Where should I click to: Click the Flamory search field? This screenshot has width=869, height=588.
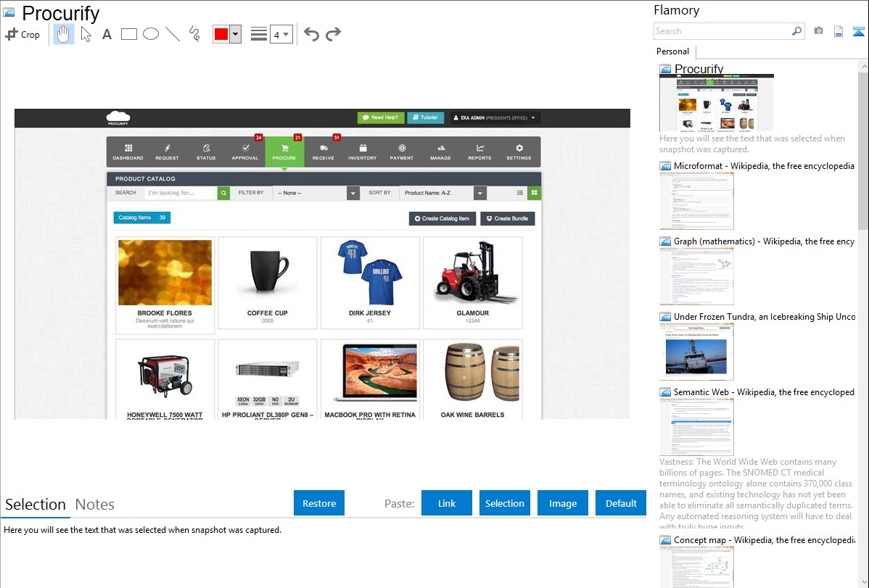click(722, 31)
